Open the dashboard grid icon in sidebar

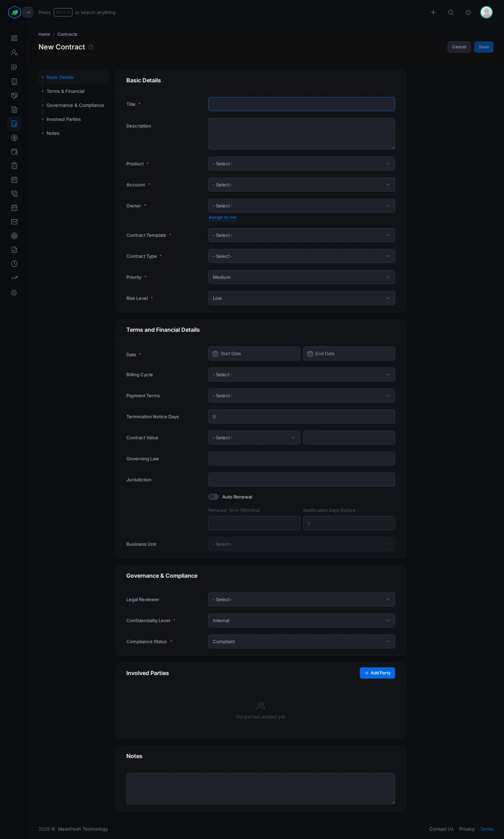pos(14,38)
